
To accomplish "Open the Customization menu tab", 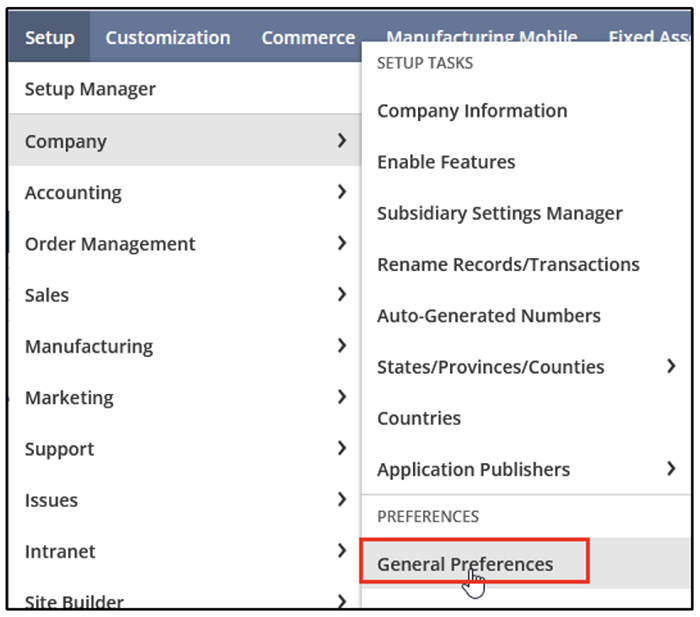I will tap(167, 38).
